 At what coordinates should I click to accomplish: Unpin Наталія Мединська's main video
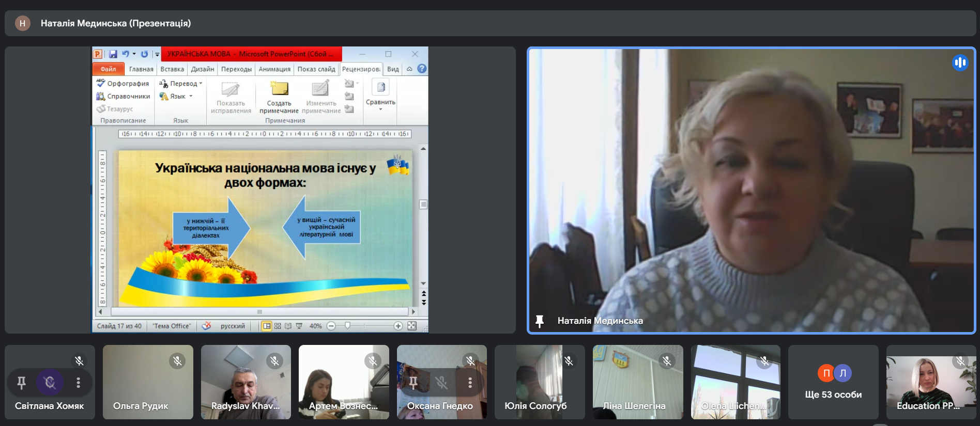[540, 321]
